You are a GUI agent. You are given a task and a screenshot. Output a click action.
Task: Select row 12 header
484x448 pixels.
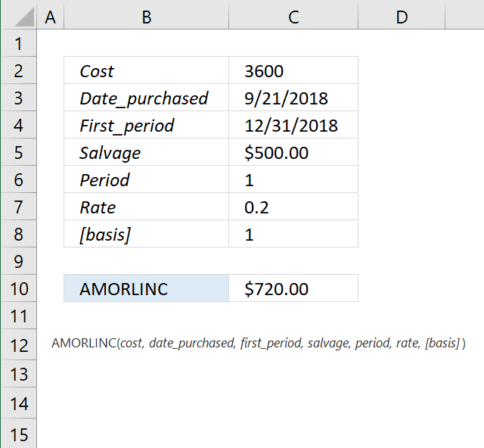coord(18,344)
